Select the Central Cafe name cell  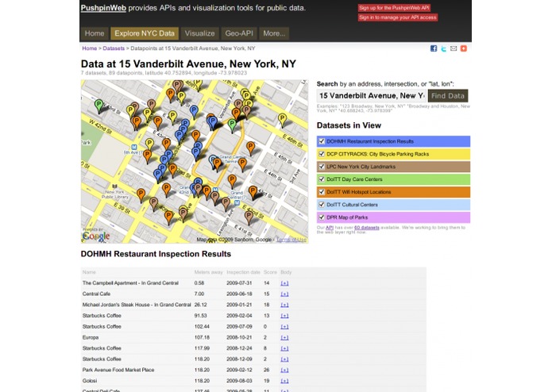tap(96, 294)
